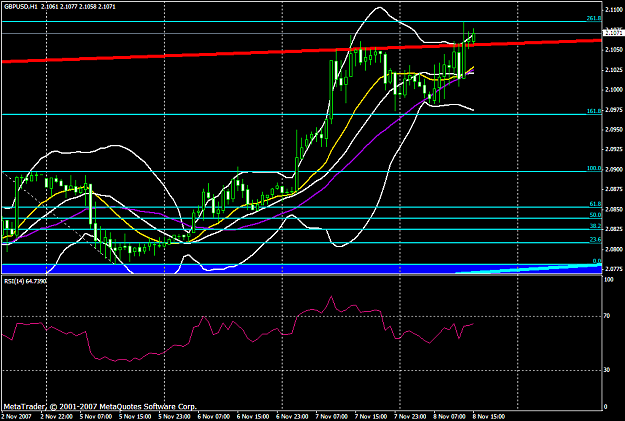The width and height of the screenshot is (625, 421).
Task: Click the RSI scale value 30
Action: (x=607, y=370)
